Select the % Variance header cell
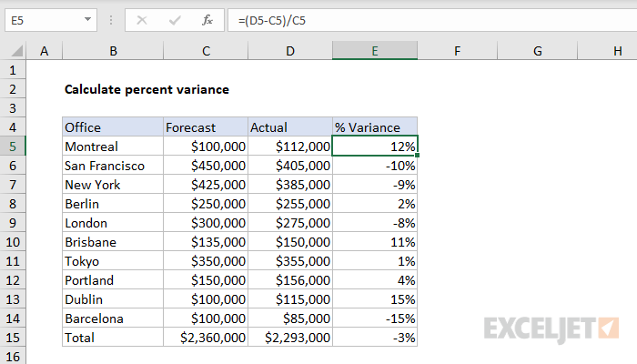This screenshot has height=364, width=637. (x=375, y=127)
